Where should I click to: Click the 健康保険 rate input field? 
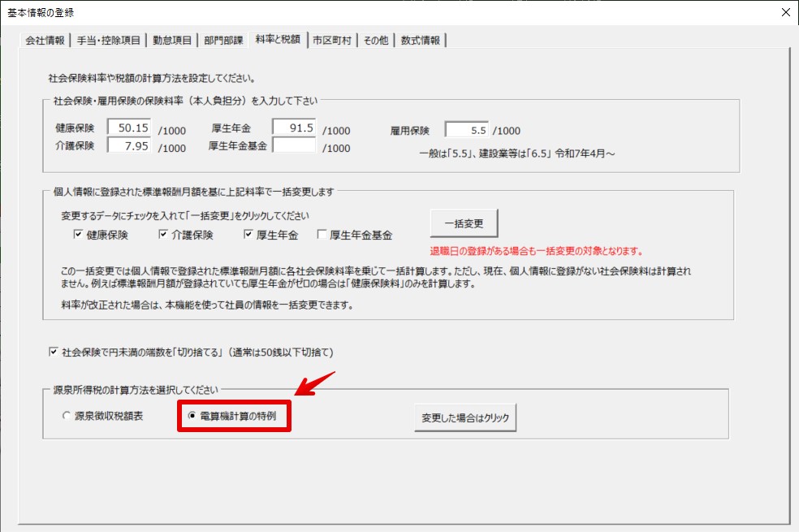pos(129,128)
